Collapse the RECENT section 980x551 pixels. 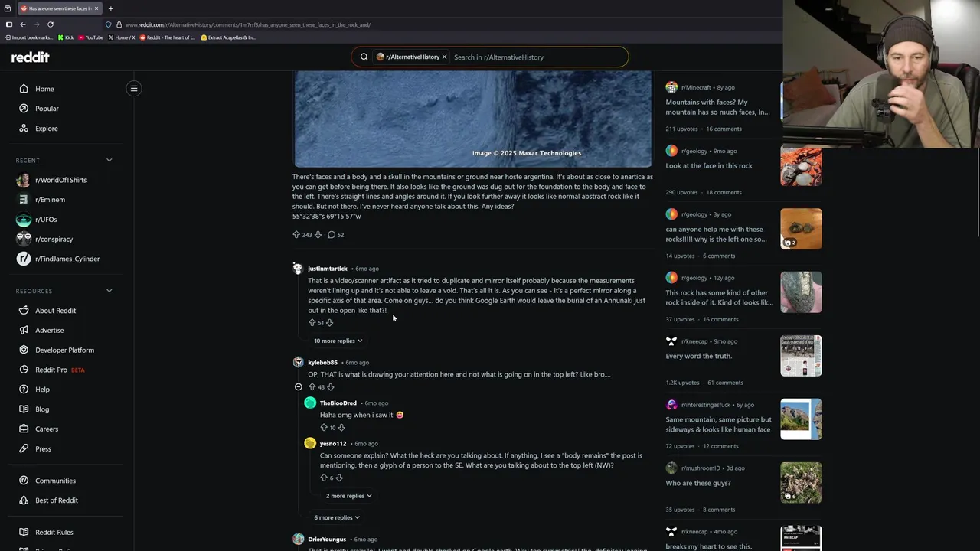pos(109,160)
